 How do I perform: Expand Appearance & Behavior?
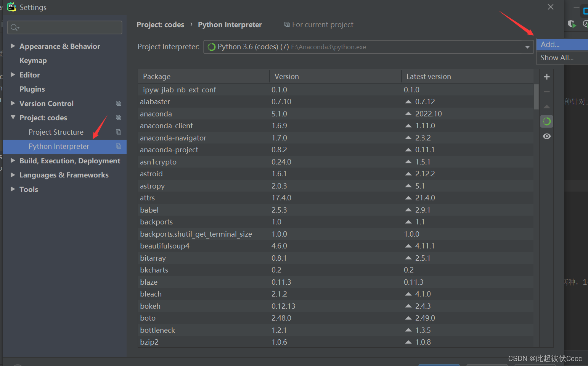[13, 46]
